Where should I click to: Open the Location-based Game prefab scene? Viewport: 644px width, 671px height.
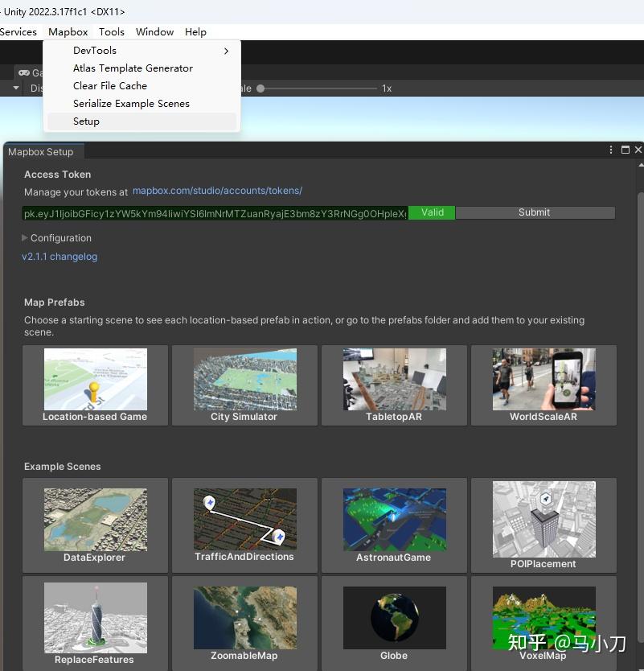[x=95, y=385]
